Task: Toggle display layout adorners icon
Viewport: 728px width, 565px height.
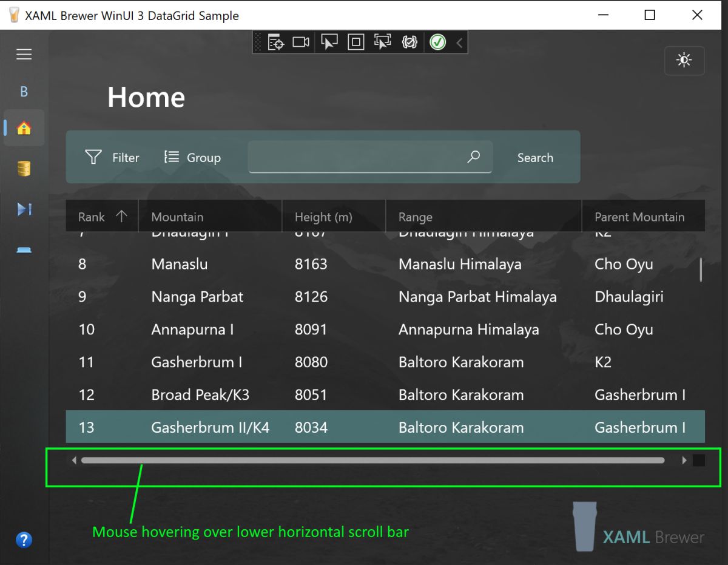Action: tap(356, 42)
